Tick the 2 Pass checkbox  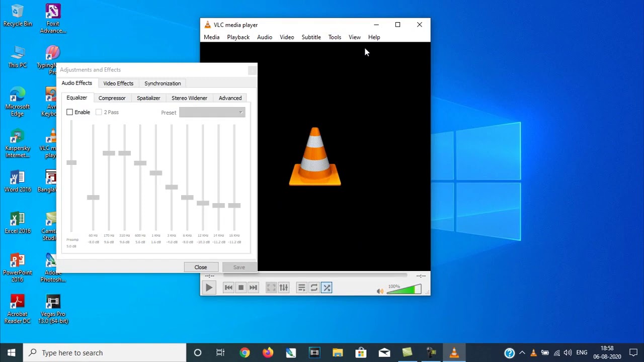click(x=99, y=112)
